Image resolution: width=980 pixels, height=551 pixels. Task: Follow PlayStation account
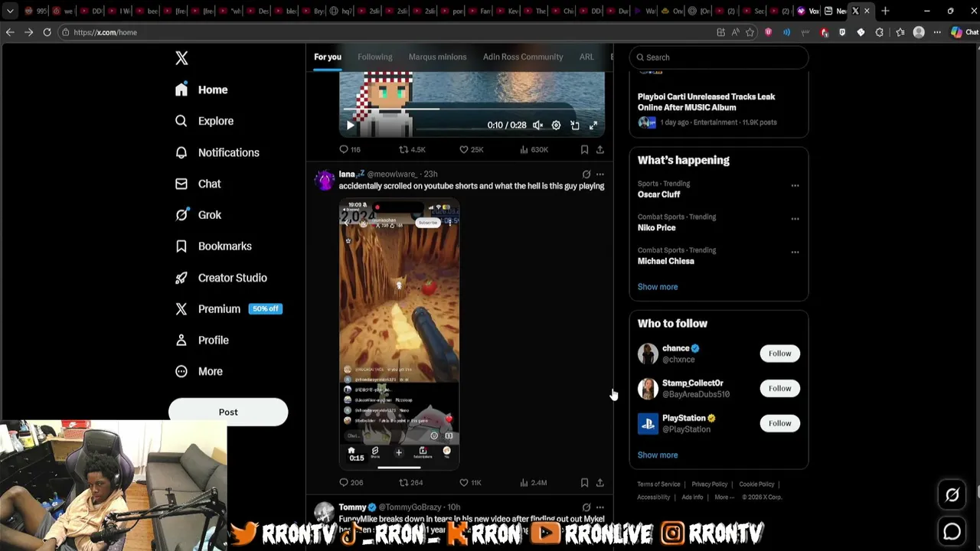pos(779,423)
